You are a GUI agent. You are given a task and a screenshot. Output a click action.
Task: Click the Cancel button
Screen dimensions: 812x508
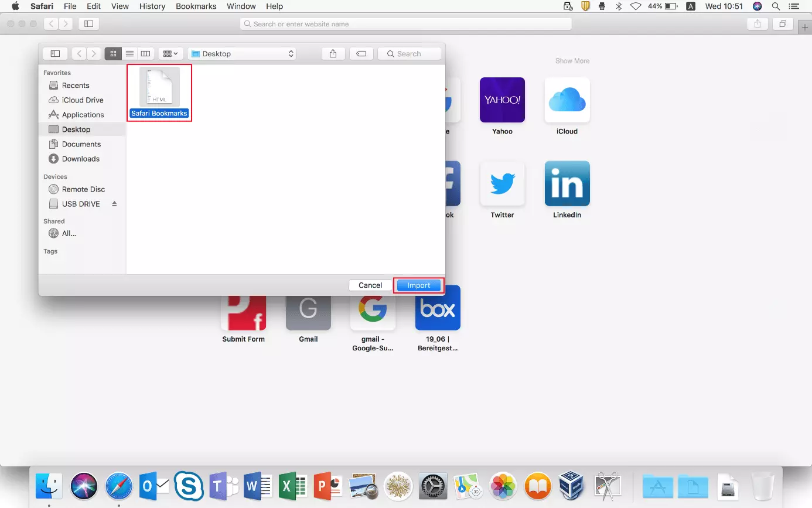[370, 285]
